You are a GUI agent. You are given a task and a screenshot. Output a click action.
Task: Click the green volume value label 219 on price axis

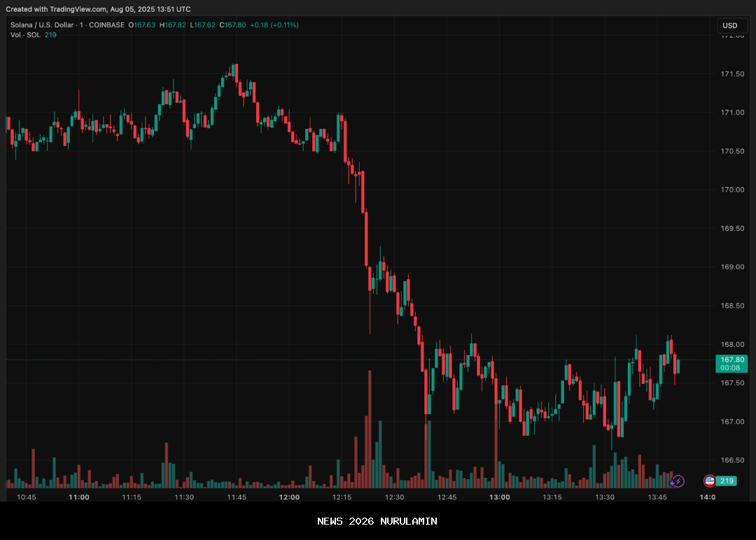[x=727, y=481]
